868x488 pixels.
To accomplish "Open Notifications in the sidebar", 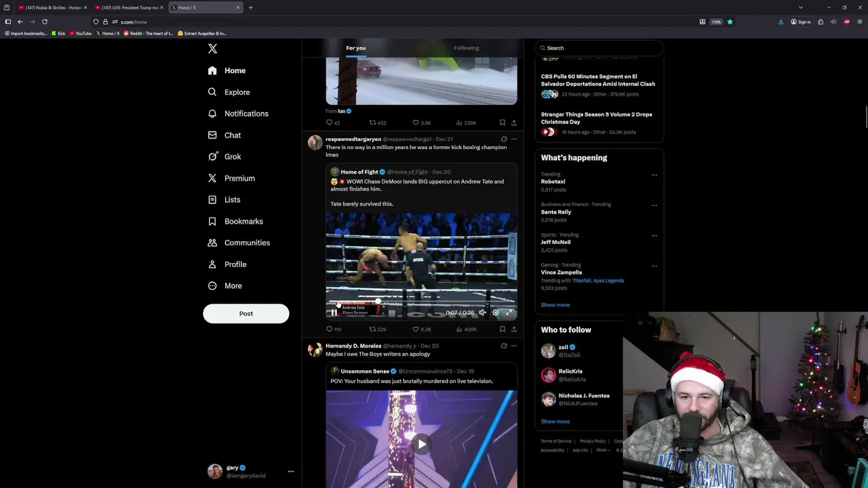I will coord(238,114).
